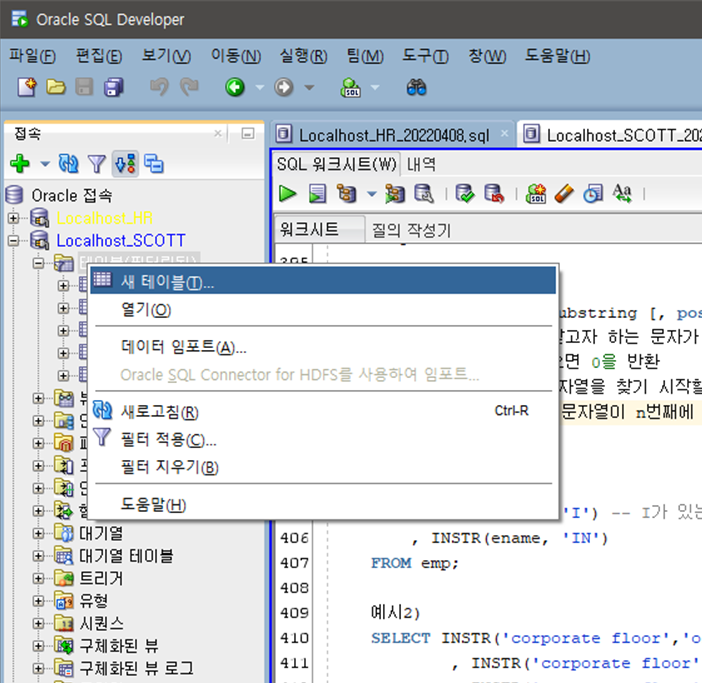Select 열기(O) in context menu
The image size is (702, 683).
(x=323, y=309)
